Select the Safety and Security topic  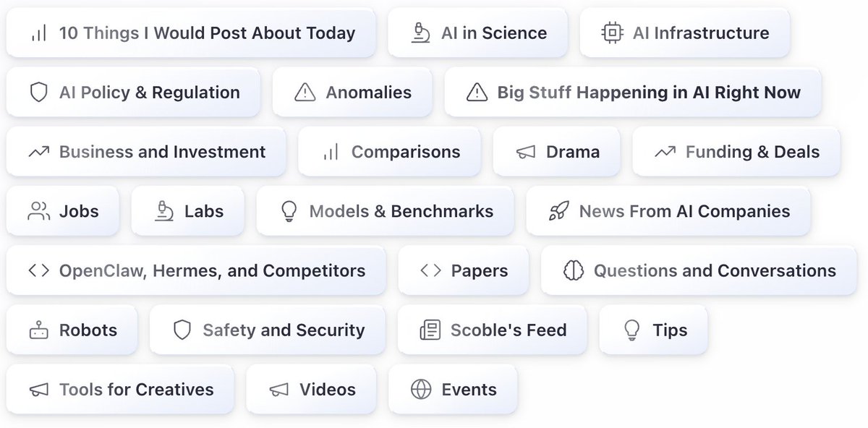[268, 330]
